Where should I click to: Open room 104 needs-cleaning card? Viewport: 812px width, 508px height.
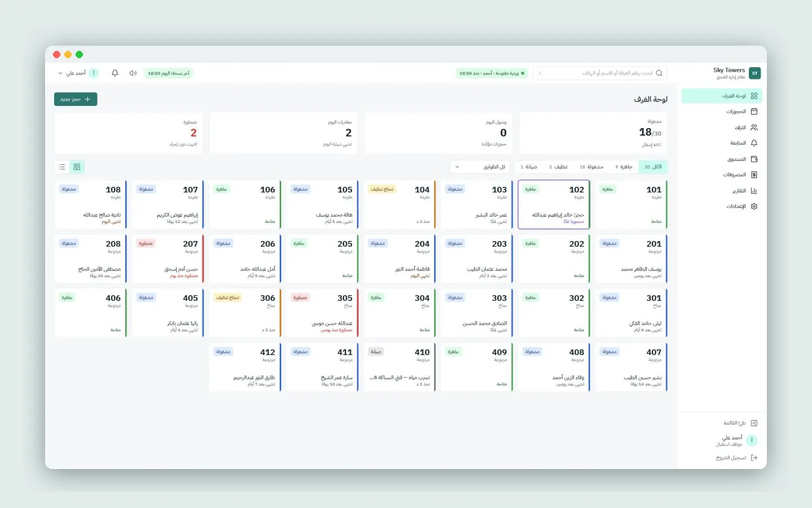click(399, 204)
